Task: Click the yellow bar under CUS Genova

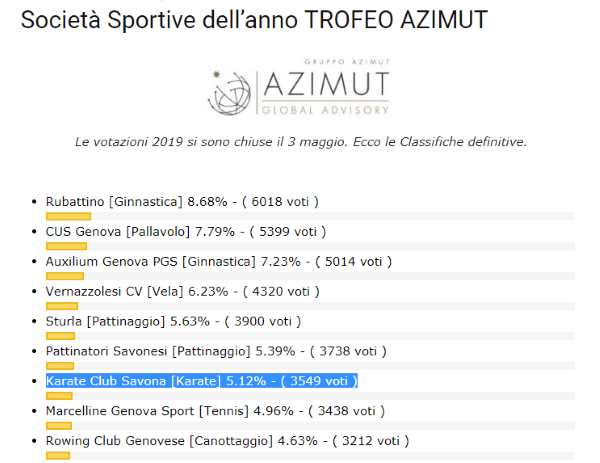Action: coord(67,246)
